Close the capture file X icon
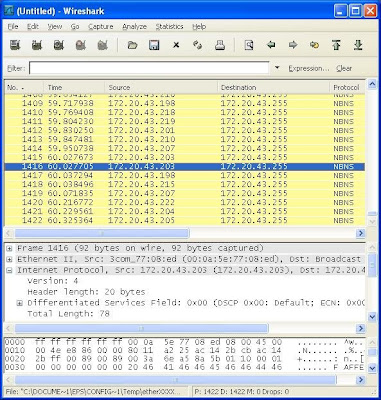Viewport: 381px width, 400px height. click(x=176, y=45)
